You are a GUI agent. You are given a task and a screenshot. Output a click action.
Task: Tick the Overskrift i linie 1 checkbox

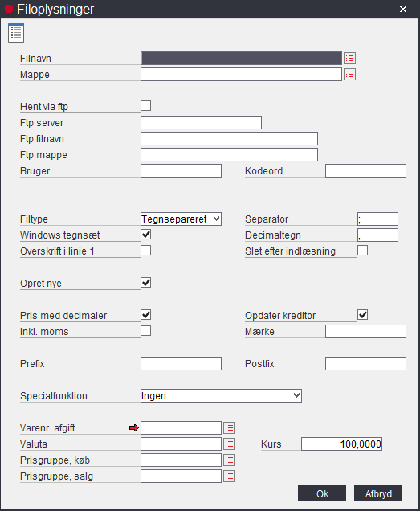[x=145, y=251]
